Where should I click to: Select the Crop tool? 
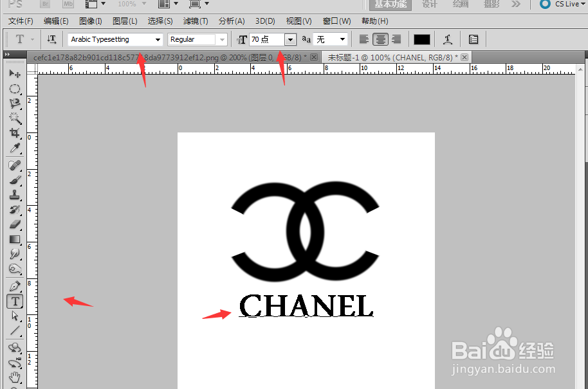click(15, 133)
